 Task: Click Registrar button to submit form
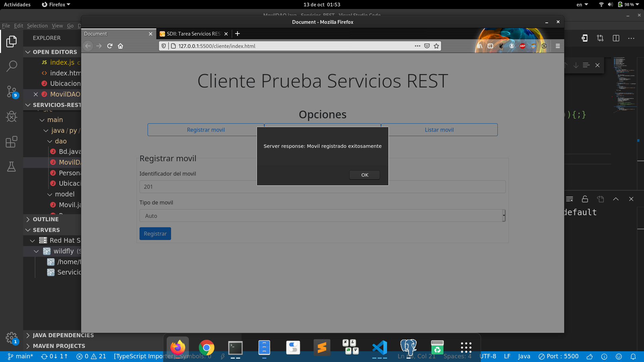click(x=155, y=233)
